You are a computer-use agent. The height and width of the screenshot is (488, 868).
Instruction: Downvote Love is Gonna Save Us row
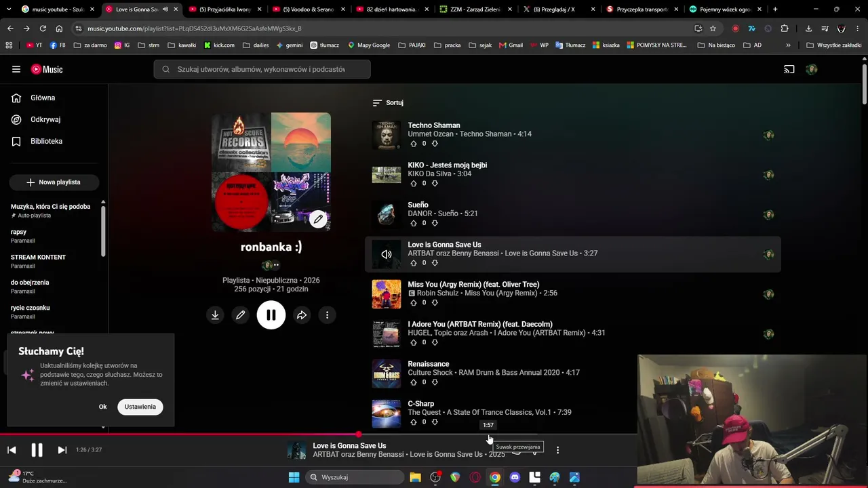tap(435, 263)
